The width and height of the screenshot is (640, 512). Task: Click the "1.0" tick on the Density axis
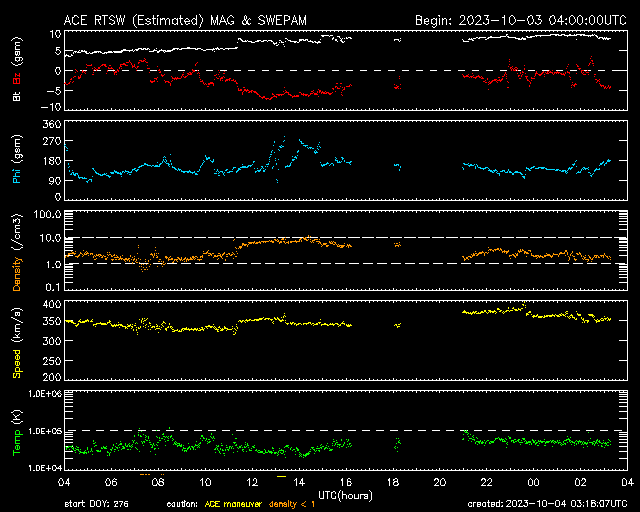pyautogui.click(x=53, y=265)
